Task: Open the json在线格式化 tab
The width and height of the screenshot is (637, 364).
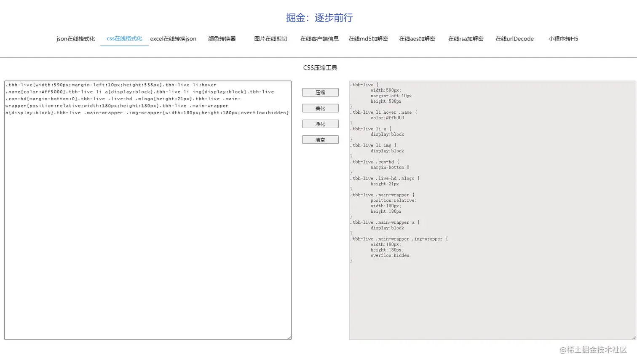Action: tap(76, 39)
